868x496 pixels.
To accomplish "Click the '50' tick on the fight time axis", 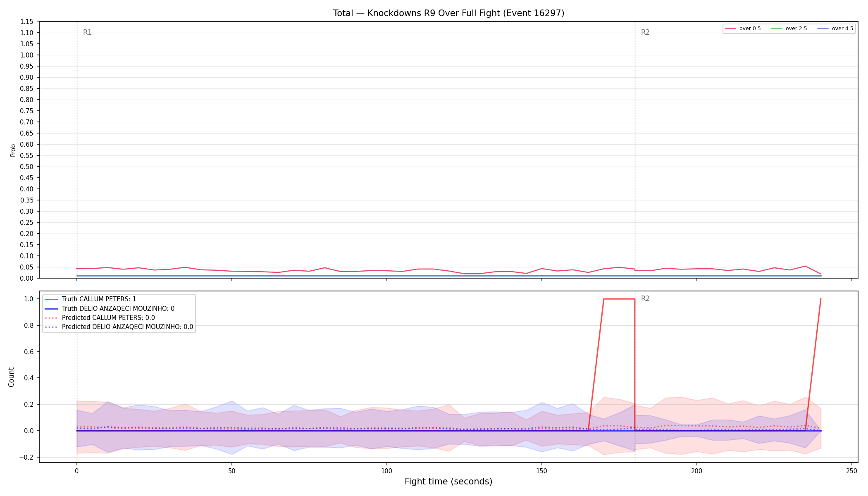I will click(232, 470).
